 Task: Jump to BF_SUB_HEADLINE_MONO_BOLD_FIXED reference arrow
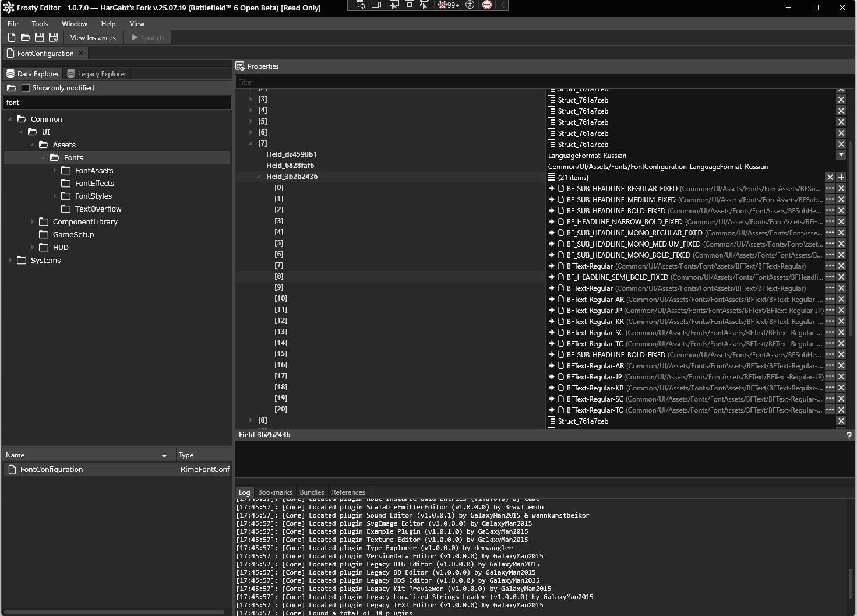coord(552,255)
